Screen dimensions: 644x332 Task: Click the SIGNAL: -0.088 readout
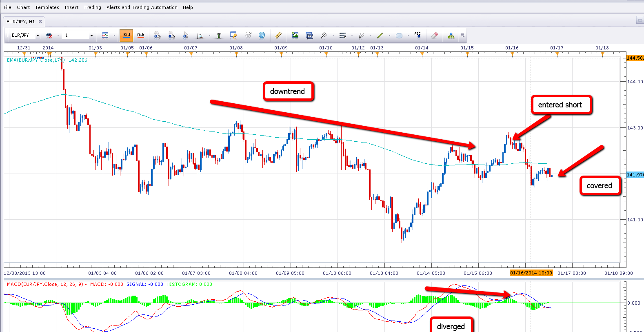click(144, 284)
